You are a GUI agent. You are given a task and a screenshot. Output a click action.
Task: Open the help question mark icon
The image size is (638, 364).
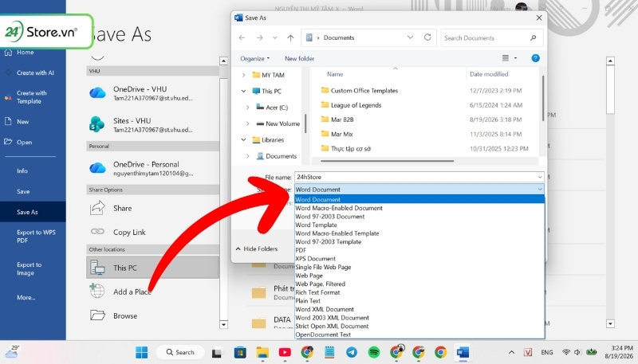535,58
